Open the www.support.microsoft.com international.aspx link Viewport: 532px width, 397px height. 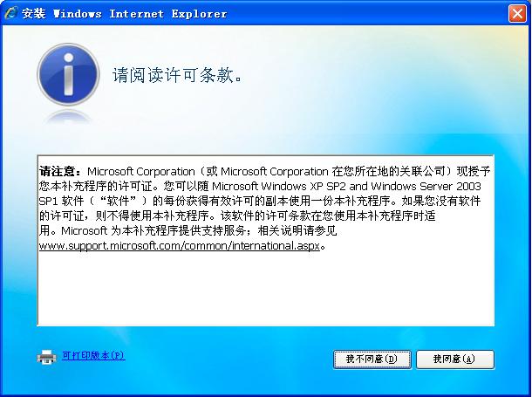pos(180,245)
